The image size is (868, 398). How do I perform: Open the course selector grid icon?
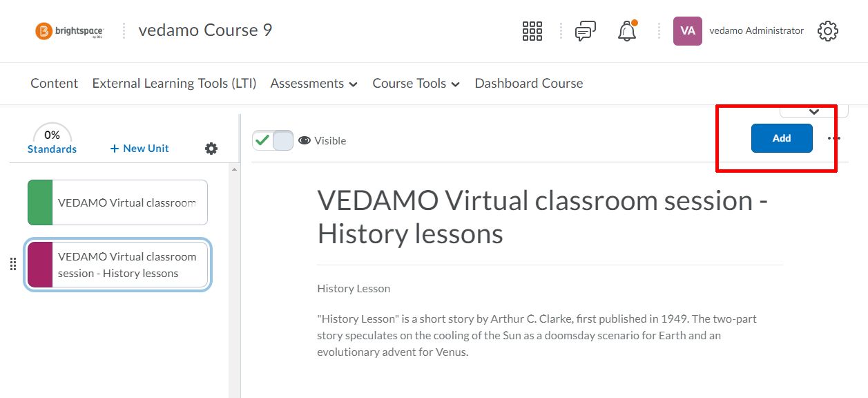pos(532,31)
